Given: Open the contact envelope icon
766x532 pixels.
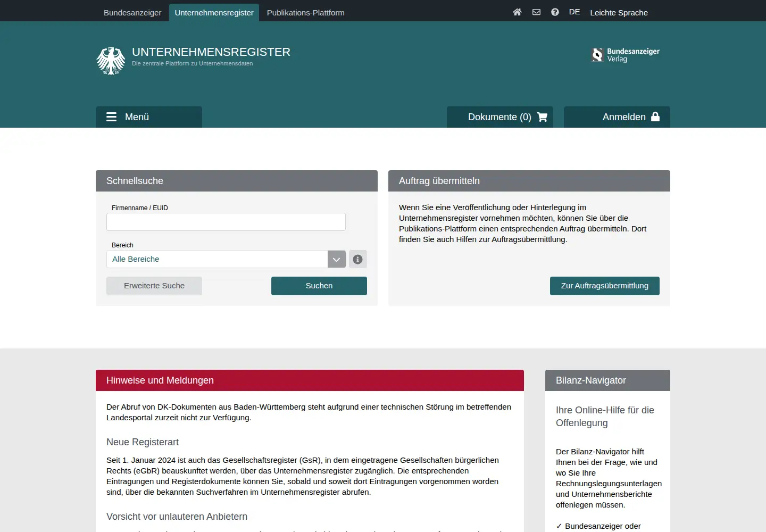Looking at the screenshot, I should [x=536, y=12].
